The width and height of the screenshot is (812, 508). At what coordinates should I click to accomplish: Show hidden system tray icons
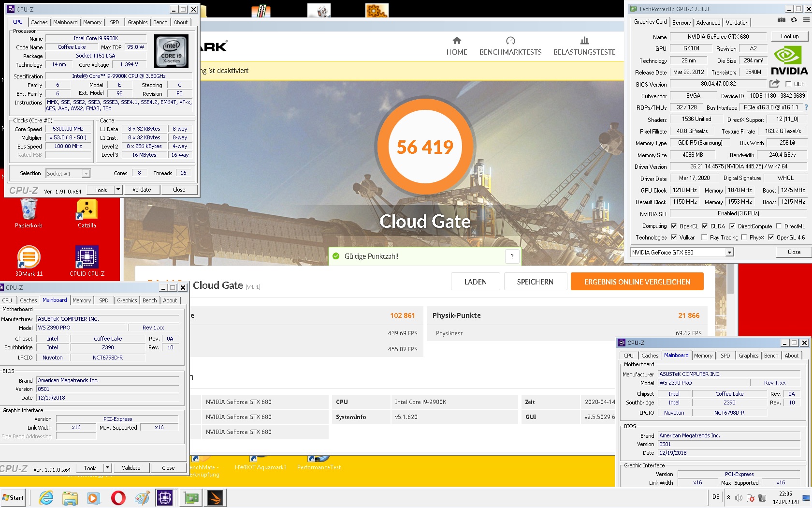coord(728,497)
